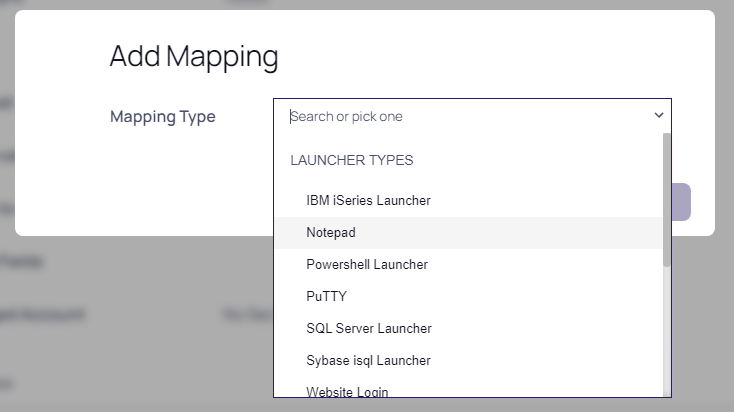
Task: Select Powershell Launcher option
Action: pos(469,265)
